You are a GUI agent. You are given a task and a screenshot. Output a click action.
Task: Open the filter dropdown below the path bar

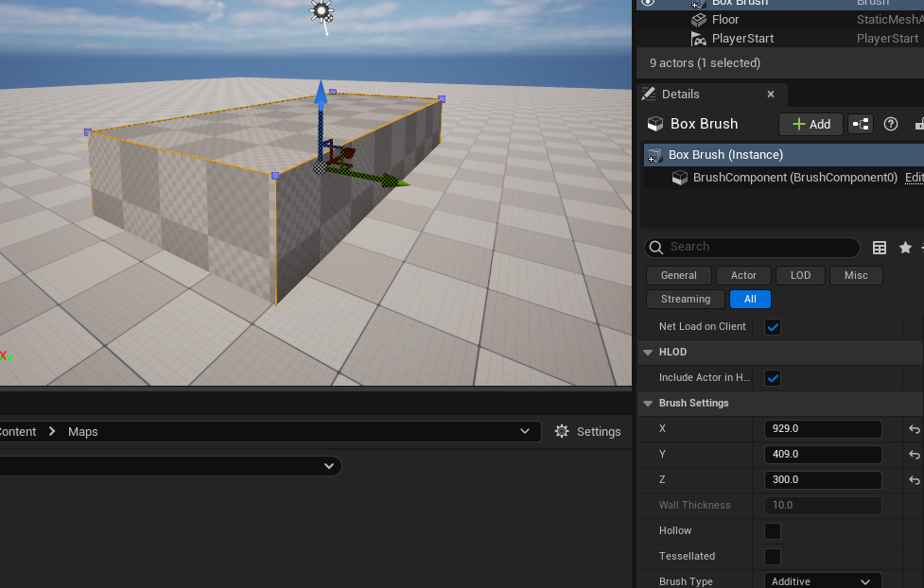click(329, 466)
